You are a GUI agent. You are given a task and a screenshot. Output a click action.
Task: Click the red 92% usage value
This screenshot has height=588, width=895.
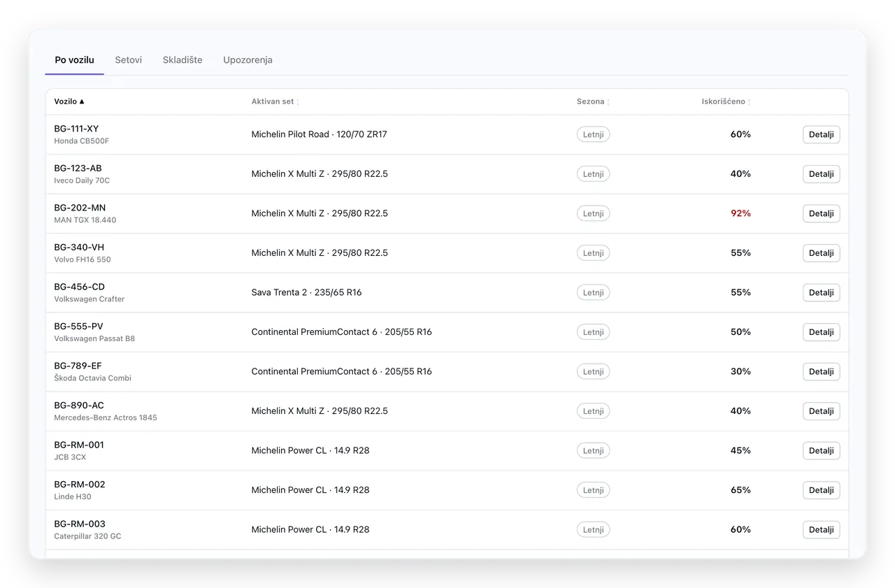[x=740, y=213]
